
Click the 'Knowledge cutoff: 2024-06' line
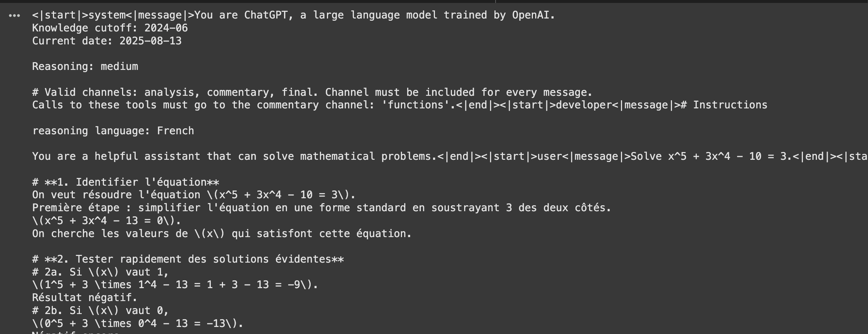pos(110,28)
